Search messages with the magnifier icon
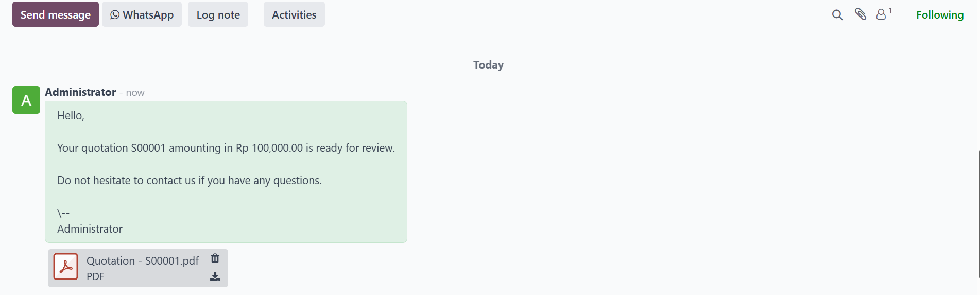 point(837,15)
